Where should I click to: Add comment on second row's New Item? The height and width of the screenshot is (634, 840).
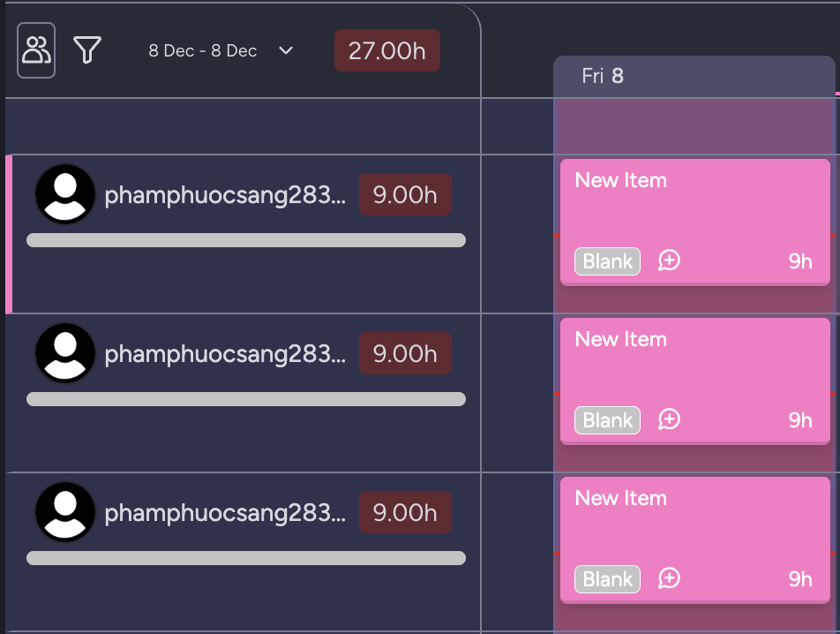[x=670, y=419]
